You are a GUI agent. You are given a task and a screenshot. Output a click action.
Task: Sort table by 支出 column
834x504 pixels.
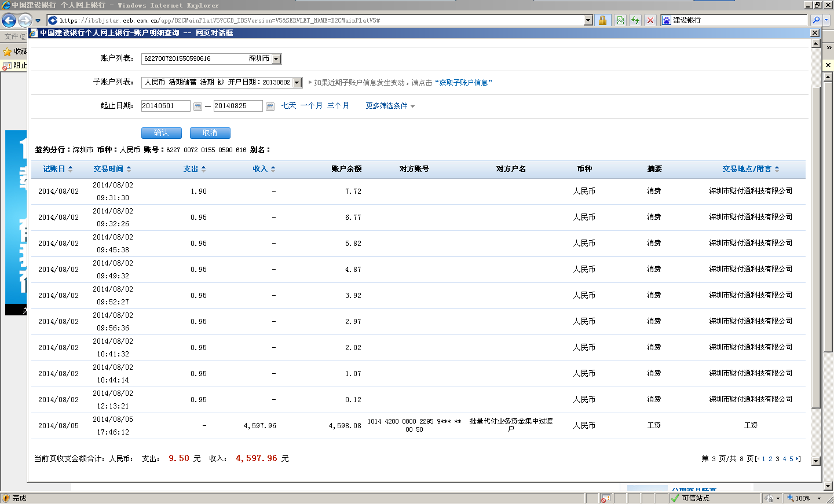coord(194,169)
